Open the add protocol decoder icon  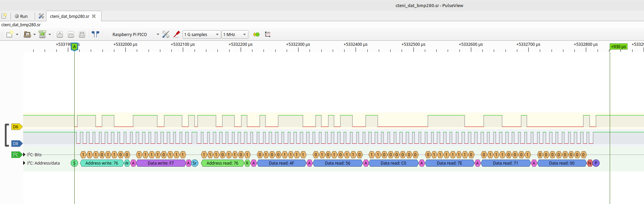pyautogui.click(x=256, y=34)
